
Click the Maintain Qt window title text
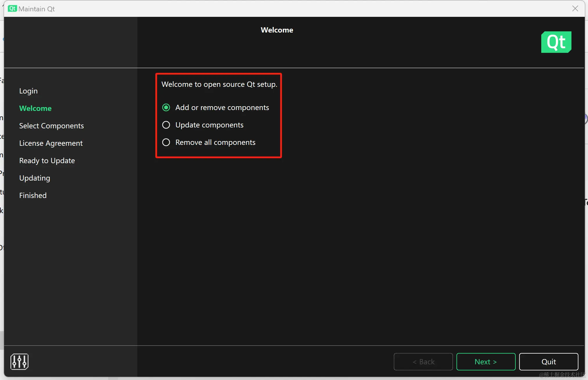tap(37, 9)
